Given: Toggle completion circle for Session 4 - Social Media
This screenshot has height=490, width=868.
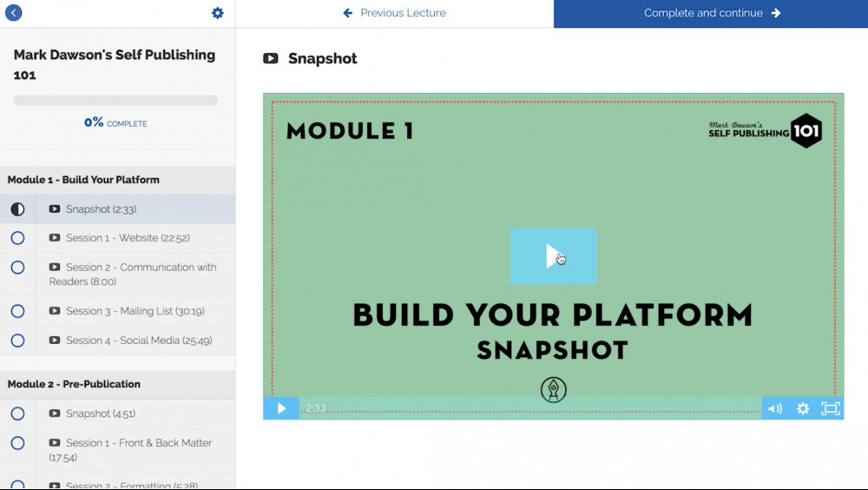Looking at the screenshot, I should tap(17, 341).
